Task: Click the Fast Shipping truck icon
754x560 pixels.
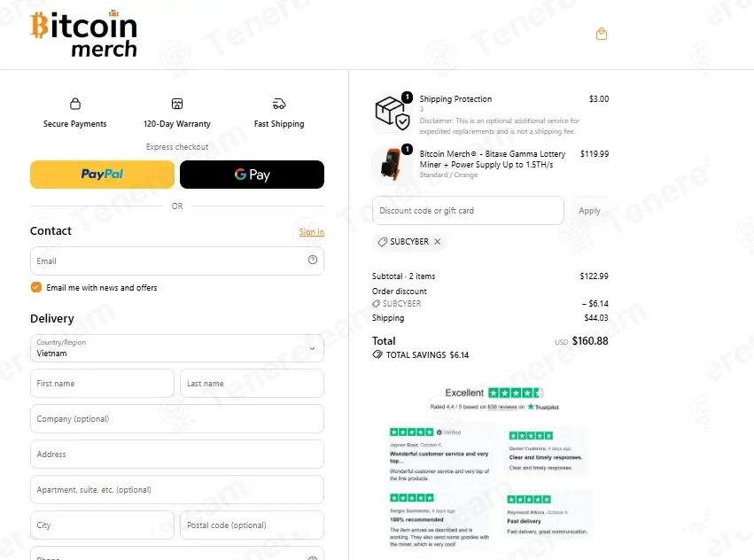Action: 279,104
